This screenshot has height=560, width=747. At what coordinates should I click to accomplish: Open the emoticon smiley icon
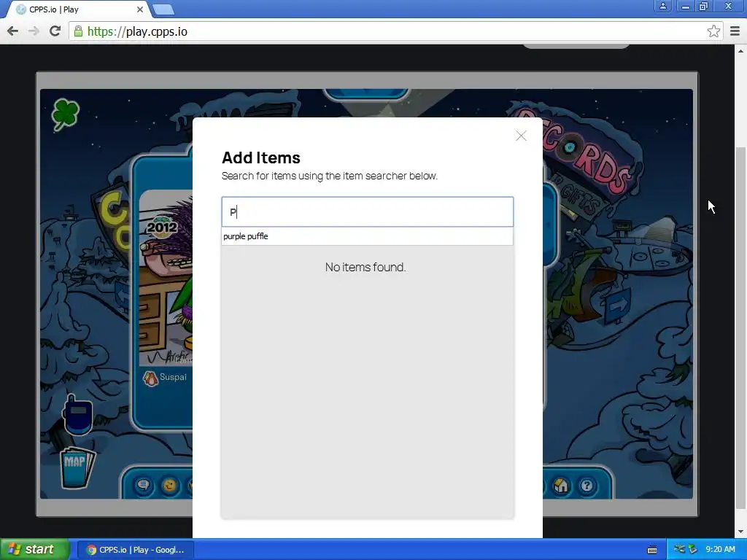tap(169, 485)
